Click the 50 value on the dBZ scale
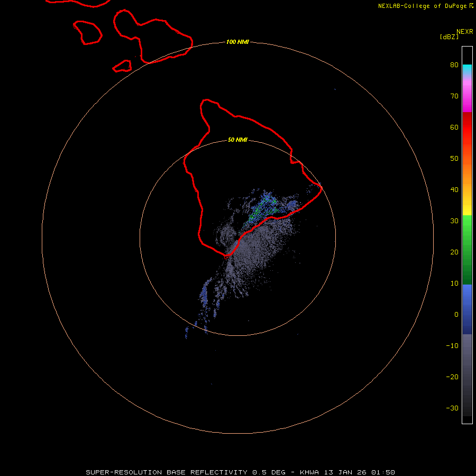The width and height of the screenshot is (476, 476). (x=454, y=159)
